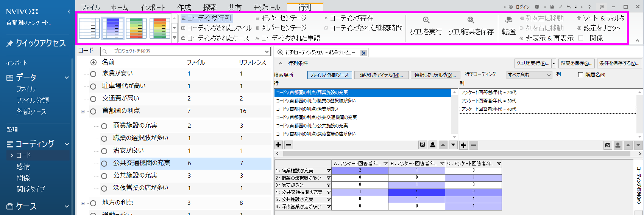Choose コーディングされたファイル cell content

coord(216,28)
